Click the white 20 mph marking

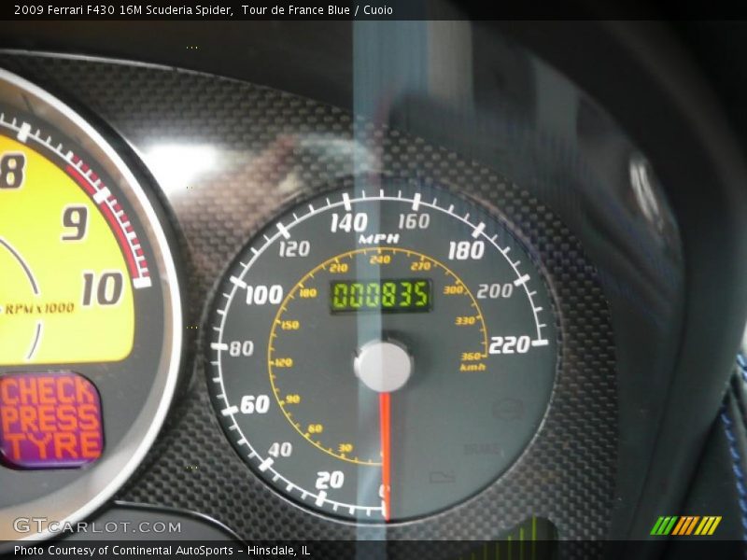pyautogui.click(x=330, y=480)
